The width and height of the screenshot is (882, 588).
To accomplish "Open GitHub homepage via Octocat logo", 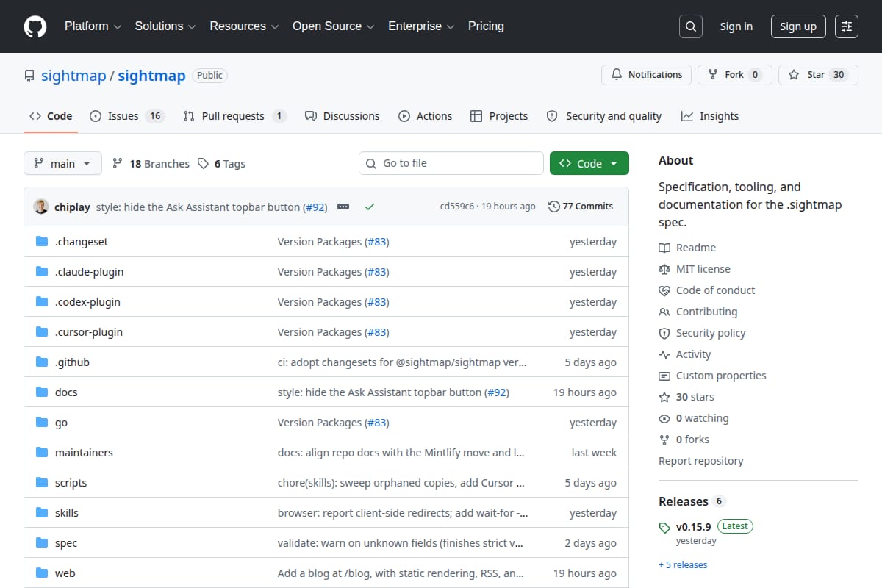I will pyautogui.click(x=35, y=26).
